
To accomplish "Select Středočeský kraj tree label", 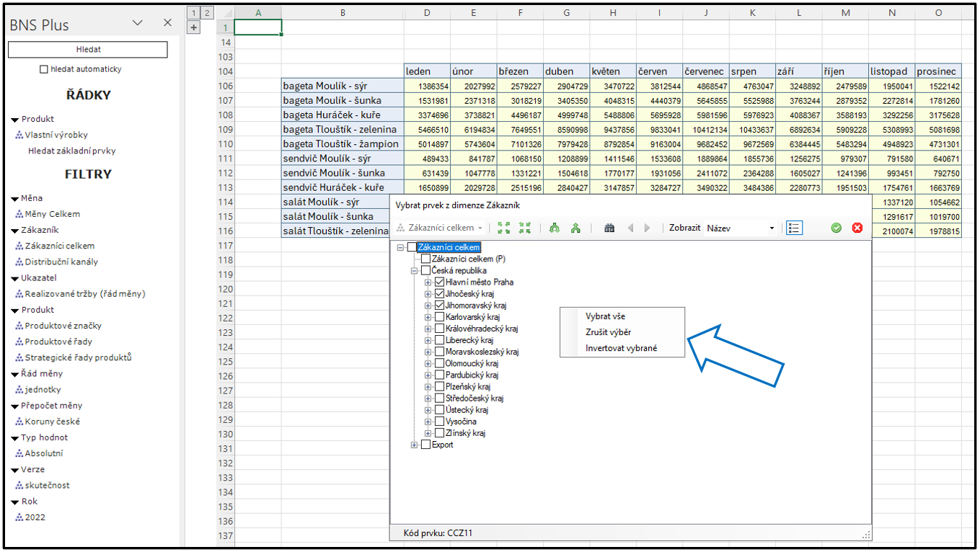I will pyautogui.click(x=474, y=399).
